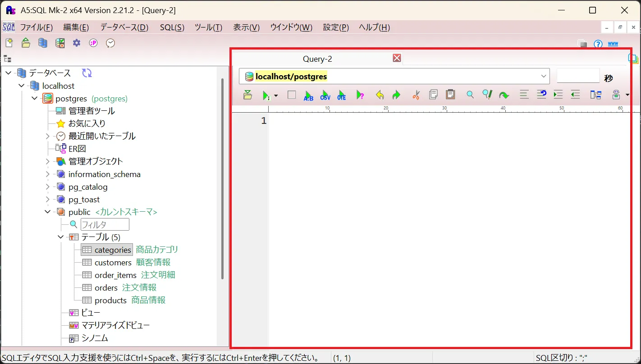Screen dimensions: 641x364
Task: Click the align lines icon
Action: [x=524, y=95]
